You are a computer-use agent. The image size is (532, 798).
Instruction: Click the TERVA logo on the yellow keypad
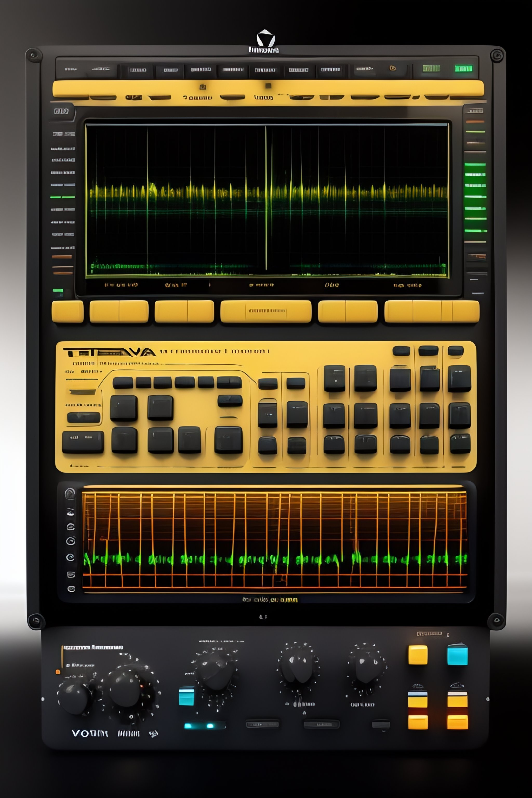coord(109,353)
